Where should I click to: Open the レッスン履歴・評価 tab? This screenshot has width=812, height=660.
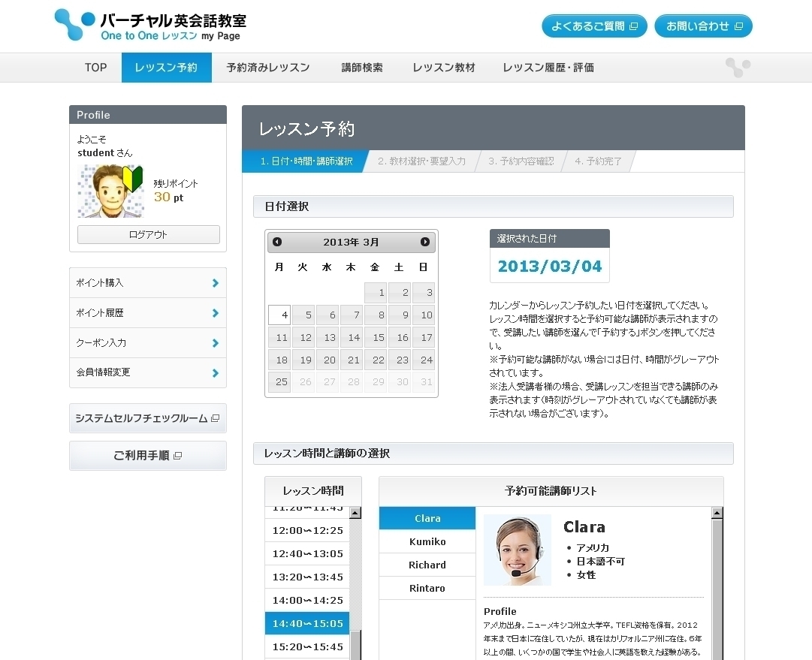pos(548,68)
